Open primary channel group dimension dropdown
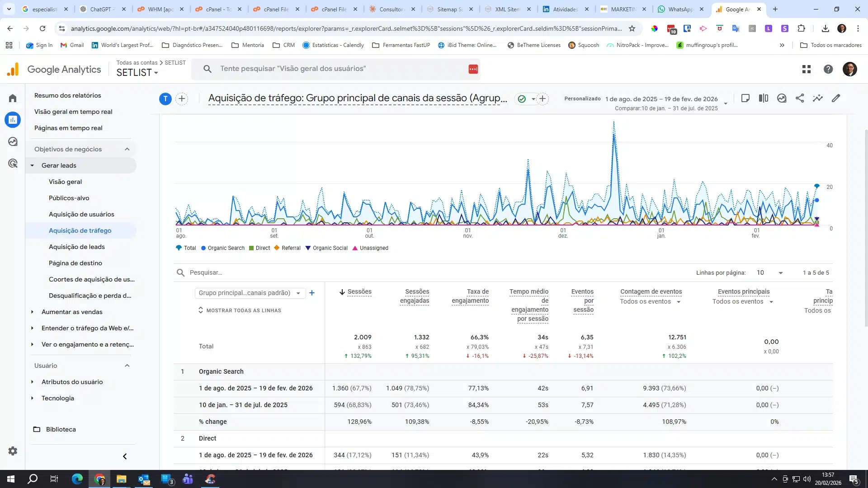 [x=250, y=293]
